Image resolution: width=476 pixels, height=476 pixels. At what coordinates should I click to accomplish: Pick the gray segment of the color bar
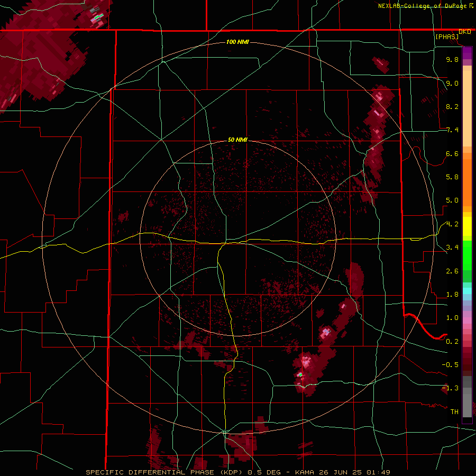467,396
